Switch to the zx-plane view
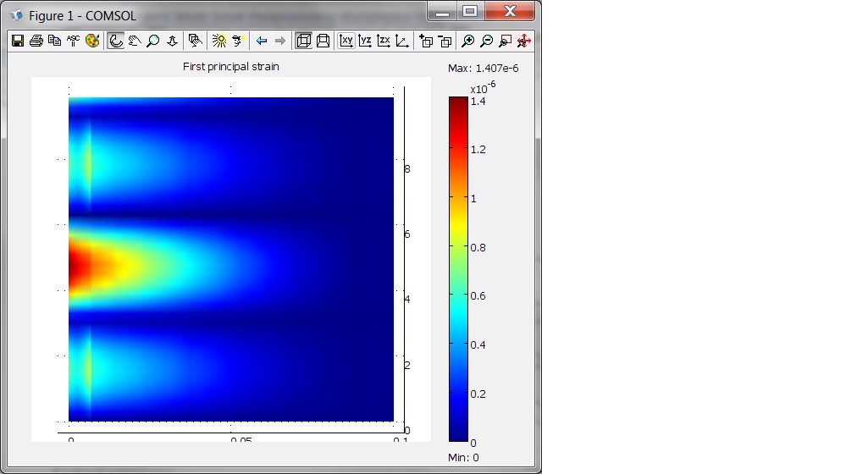 [x=384, y=41]
